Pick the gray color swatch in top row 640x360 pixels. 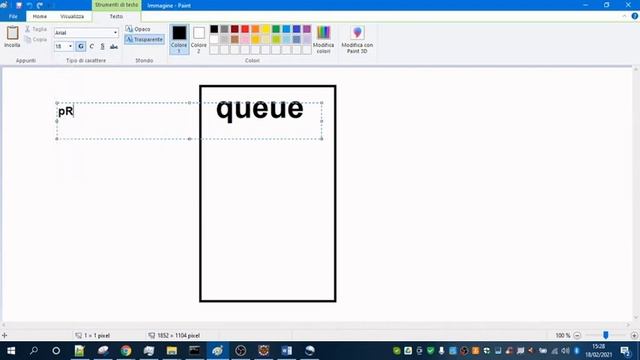(224, 29)
